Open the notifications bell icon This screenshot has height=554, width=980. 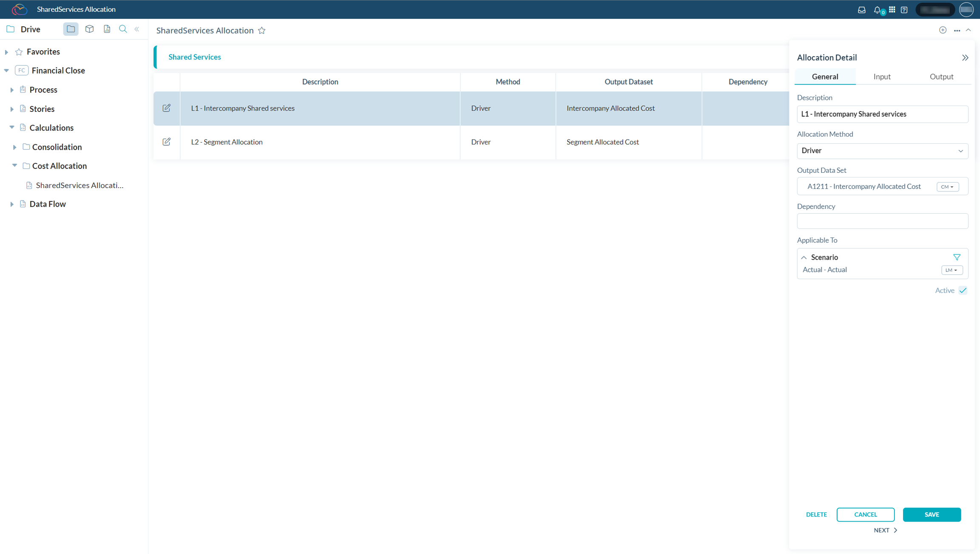(877, 10)
